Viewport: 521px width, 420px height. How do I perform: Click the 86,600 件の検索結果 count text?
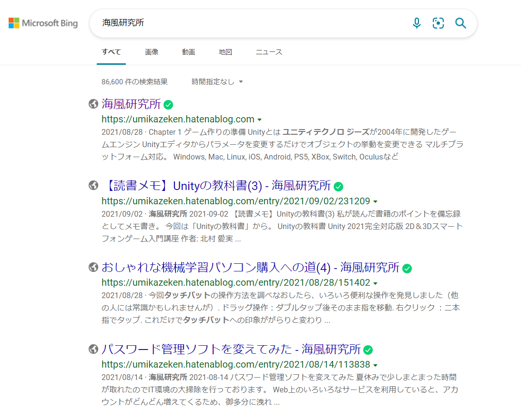(134, 82)
